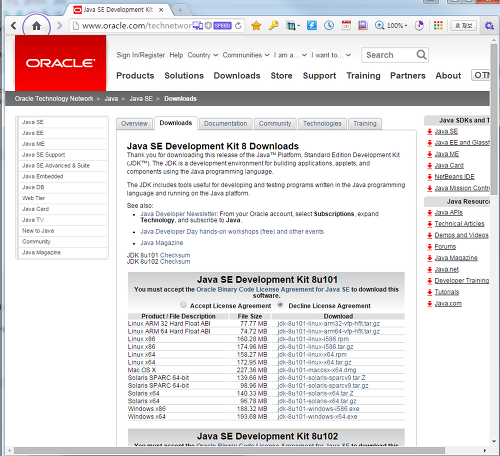Screen dimensions: 500x456
Task: Open the Products menu
Action: coord(135,76)
